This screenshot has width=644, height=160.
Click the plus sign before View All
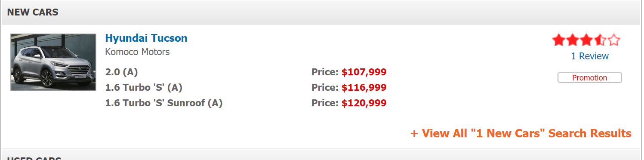tap(414, 133)
